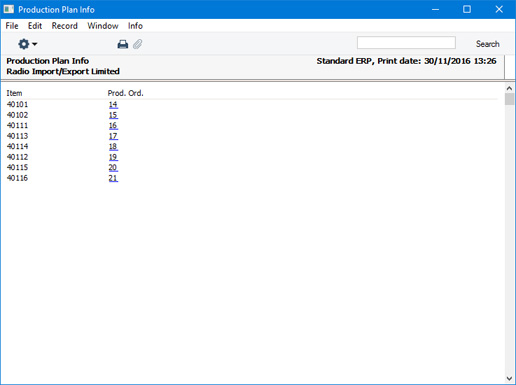Open production order 18 link

pyautogui.click(x=113, y=147)
